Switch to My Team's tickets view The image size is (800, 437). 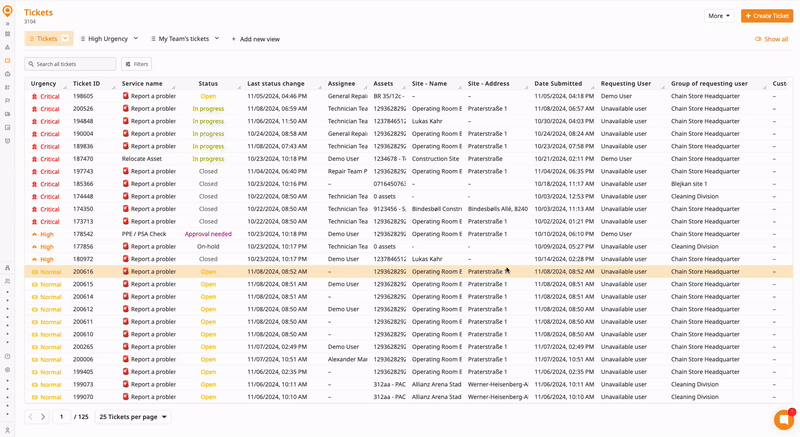point(184,39)
